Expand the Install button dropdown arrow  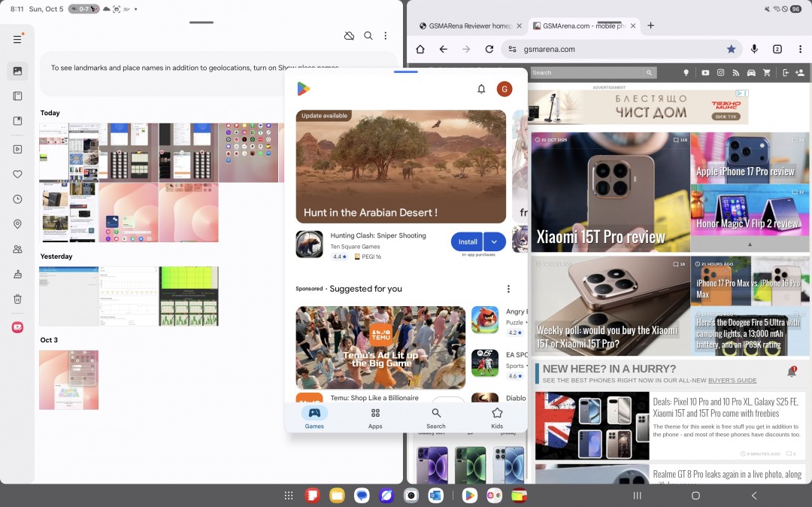(x=495, y=241)
